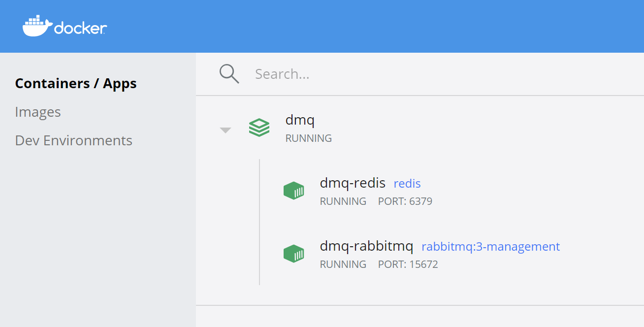Open the redis image link
The height and width of the screenshot is (327, 644).
pos(407,183)
